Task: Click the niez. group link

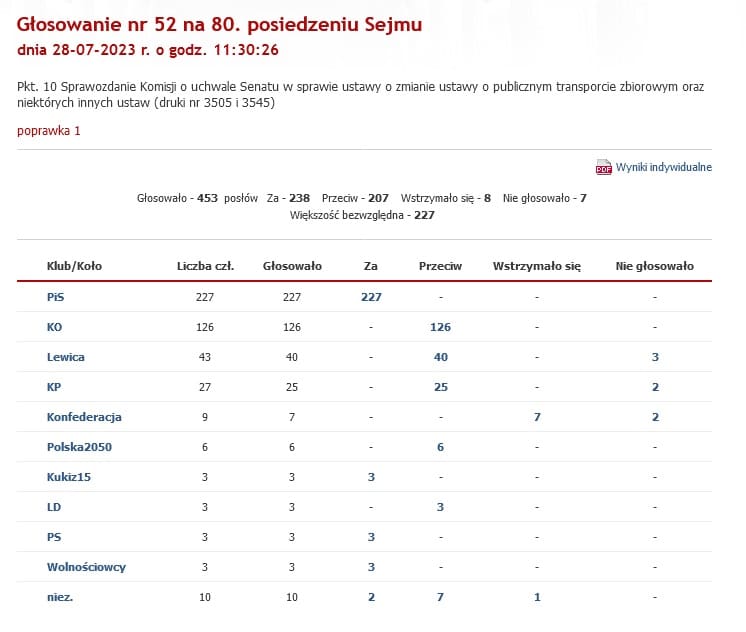Action: tap(60, 597)
